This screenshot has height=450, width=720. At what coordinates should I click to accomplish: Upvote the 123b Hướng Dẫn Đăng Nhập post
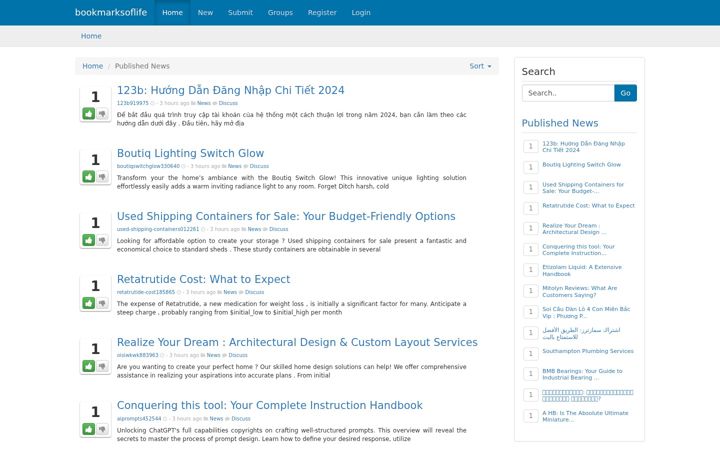[x=89, y=113]
